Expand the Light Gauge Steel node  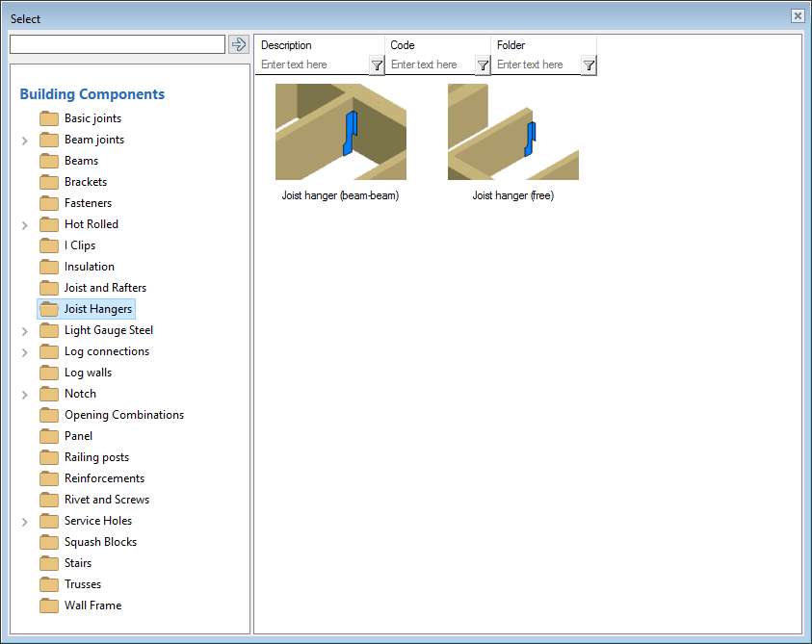pos(25,331)
